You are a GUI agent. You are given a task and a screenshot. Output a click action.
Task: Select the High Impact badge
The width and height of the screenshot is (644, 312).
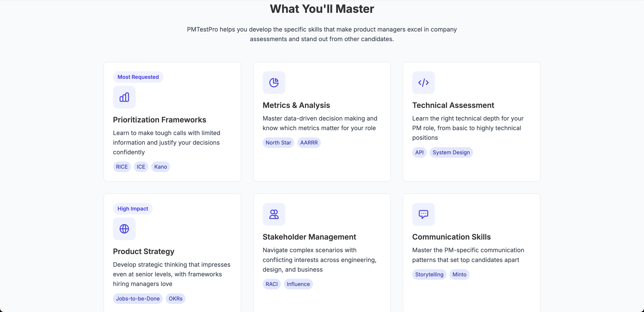[133, 209]
